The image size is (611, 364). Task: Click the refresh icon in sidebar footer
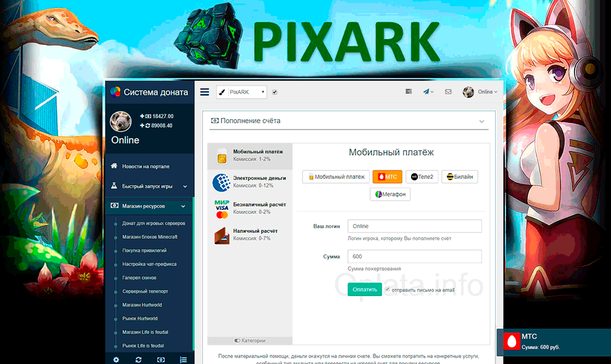click(x=138, y=359)
